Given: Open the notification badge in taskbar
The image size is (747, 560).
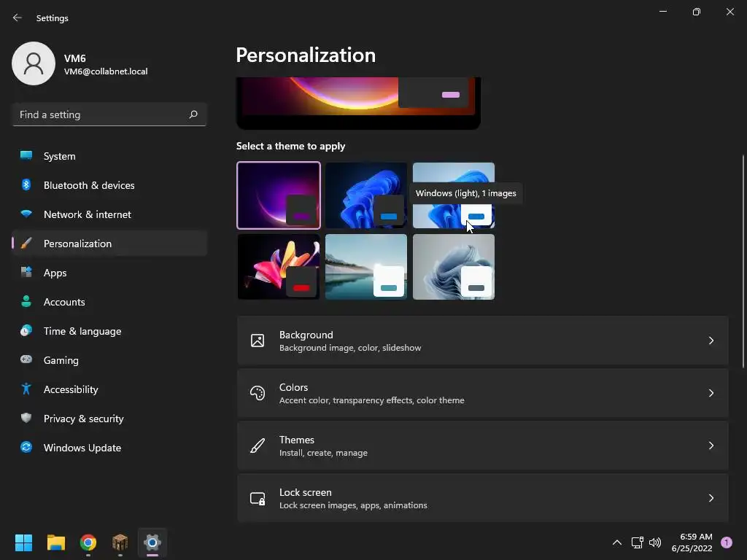Looking at the screenshot, I should [x=727, y=542].
